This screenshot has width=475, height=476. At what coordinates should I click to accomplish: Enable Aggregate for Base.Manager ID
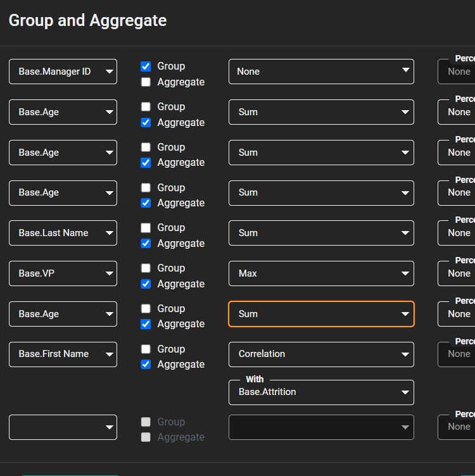(146, 82)
